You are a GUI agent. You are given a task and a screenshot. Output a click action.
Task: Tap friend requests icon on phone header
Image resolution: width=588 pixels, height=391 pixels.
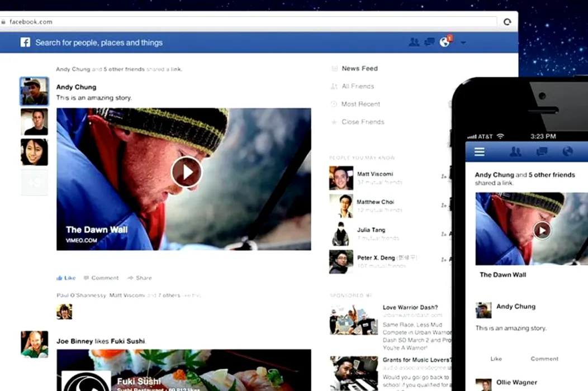point(515,151)
